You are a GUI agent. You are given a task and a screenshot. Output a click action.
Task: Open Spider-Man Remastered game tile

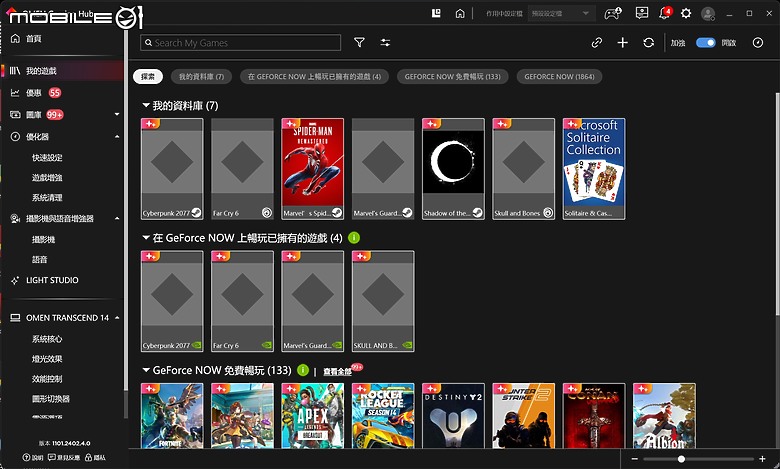point(312,169)
